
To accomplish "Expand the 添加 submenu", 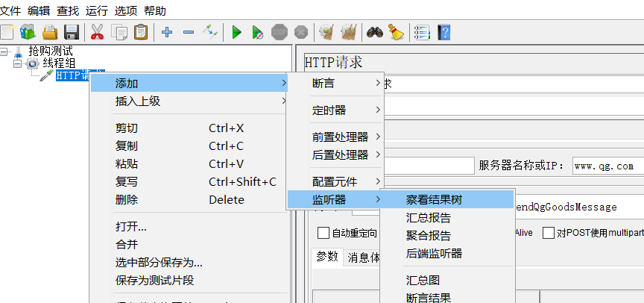I will pos(189,84).
